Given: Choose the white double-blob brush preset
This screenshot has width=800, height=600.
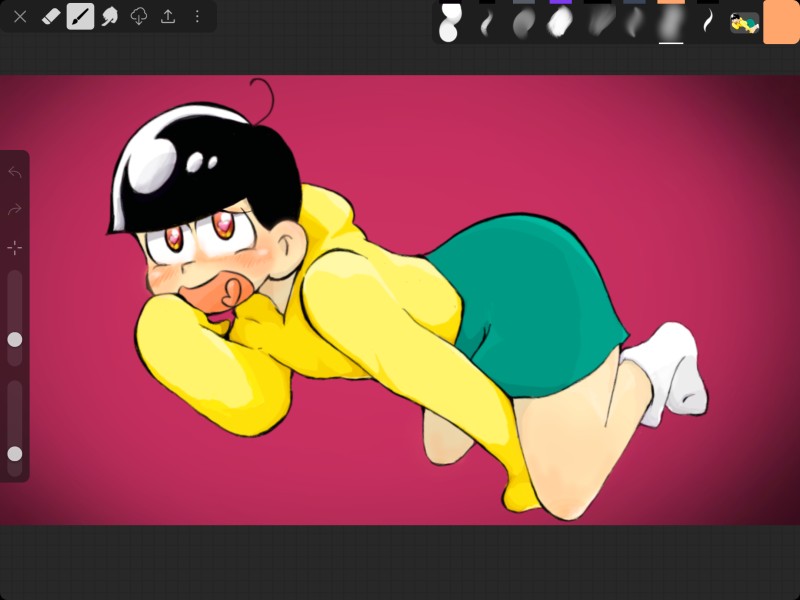Looking at the screenshot, I should (449, 22).
